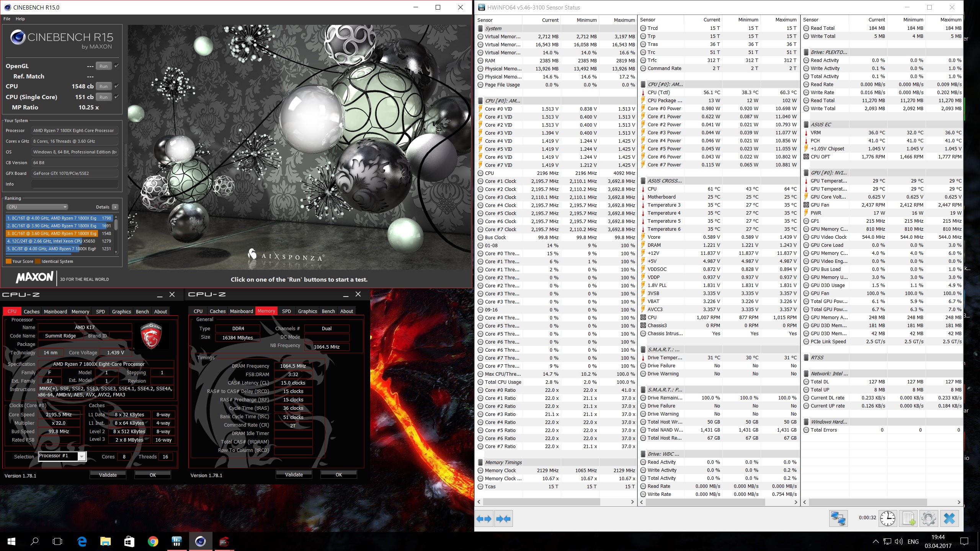The width and height of the screenshot is (980, 551).
Task: Expand ranking Details arrow
Action: [x=115, y=207]
